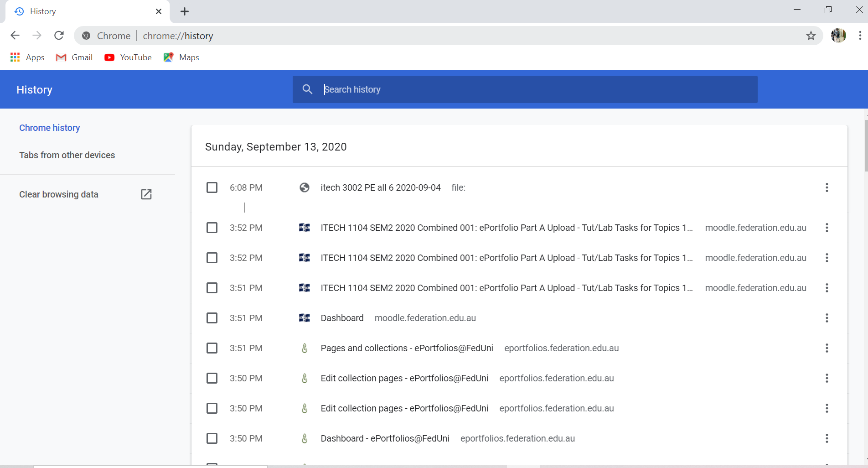The height and width of the screenshot is (468, 868).
Task: Select the History browser tab
Action: click(x=88, y=11)
